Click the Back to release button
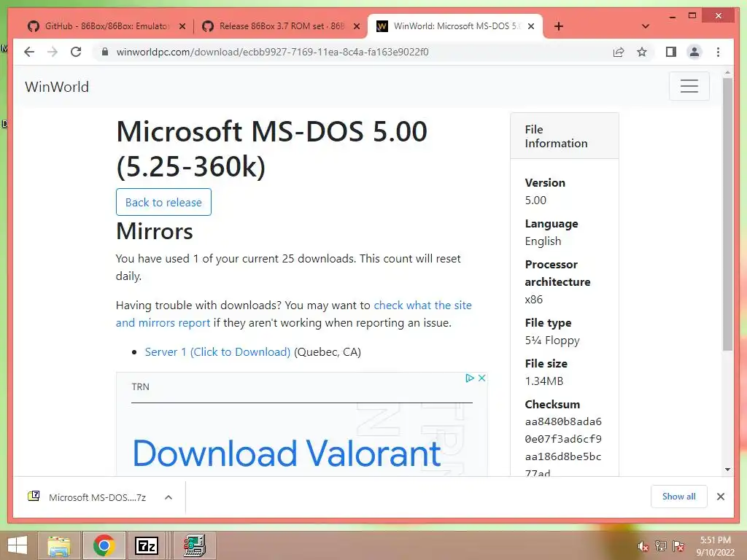The height and width of the screenshot is (560, 747). tap(163, 202)
